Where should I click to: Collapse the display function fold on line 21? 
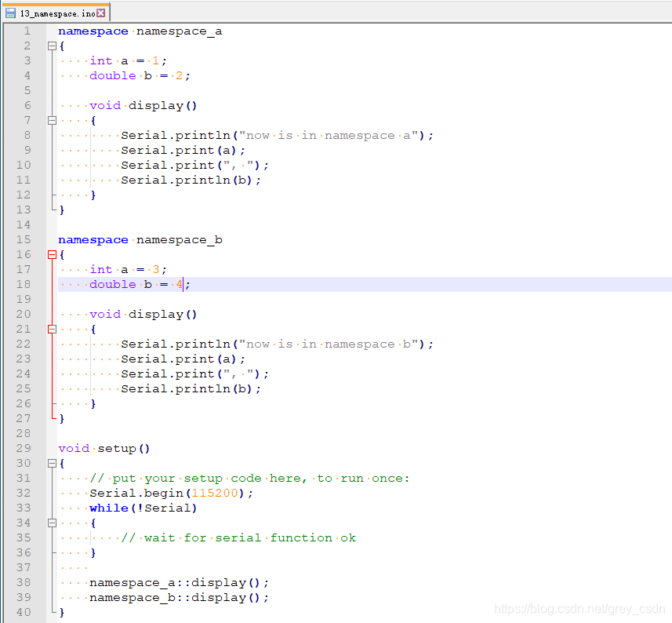(53, 330)
